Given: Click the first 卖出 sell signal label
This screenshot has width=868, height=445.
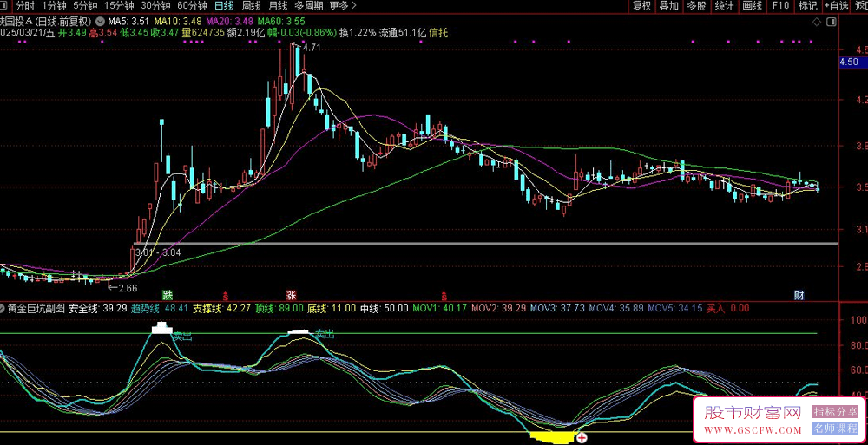Looking at the screenshot, I should coord(181,336).
